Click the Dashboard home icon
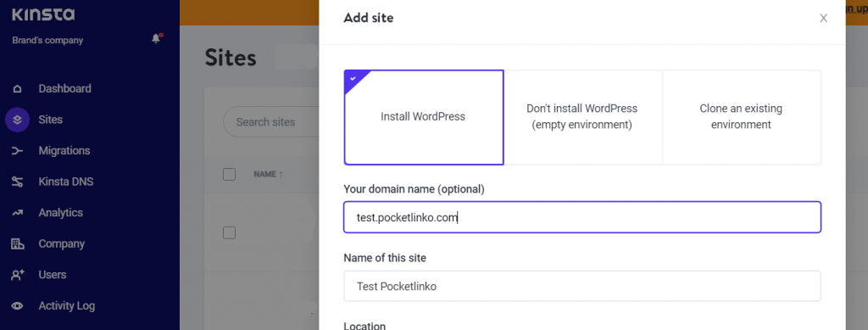 point(17,88)
